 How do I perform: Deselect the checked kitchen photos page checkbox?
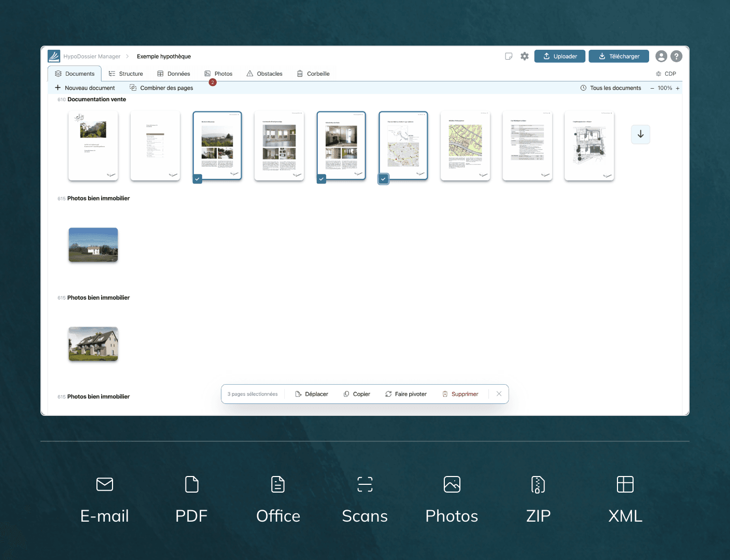tap(321, 179)
